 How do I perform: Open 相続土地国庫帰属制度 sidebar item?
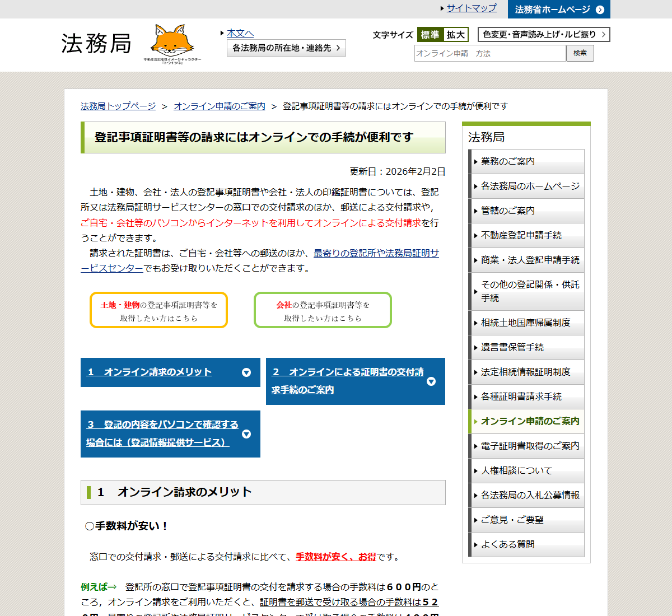526,323
